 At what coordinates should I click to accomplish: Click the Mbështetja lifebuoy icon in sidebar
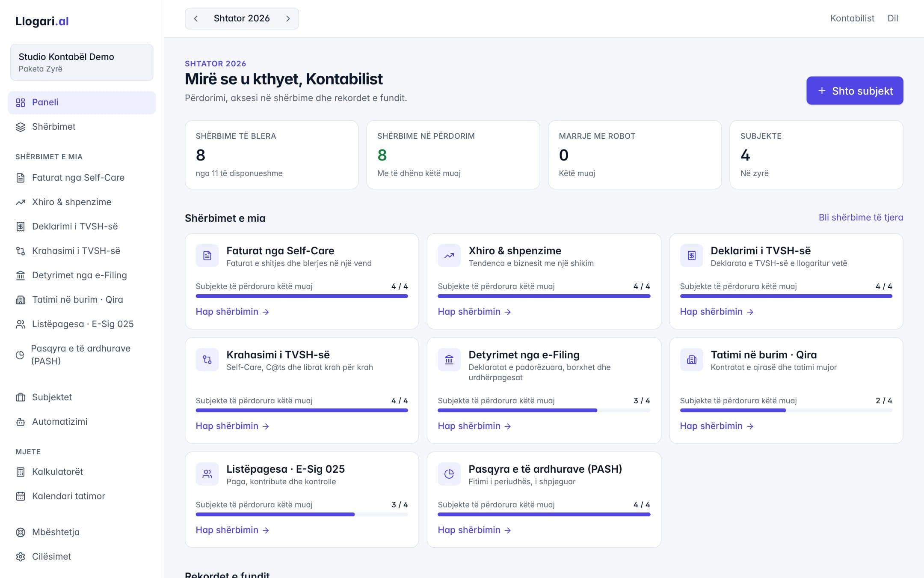(21, 532)
